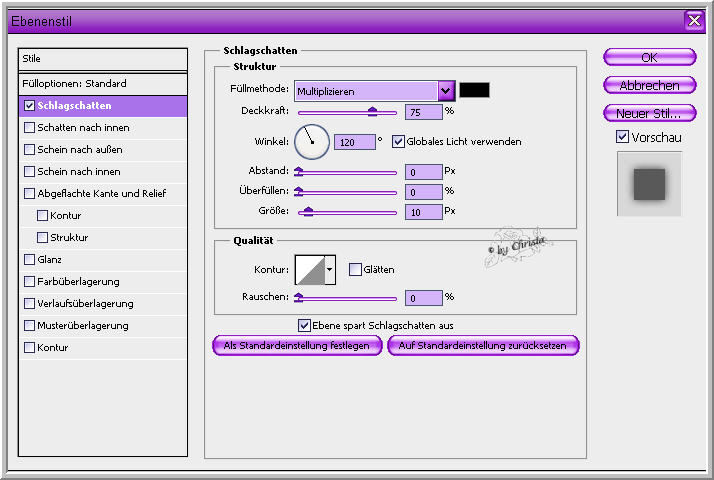
Task: Enable Schein nach innen checkbox
Action: pos(30,171)
